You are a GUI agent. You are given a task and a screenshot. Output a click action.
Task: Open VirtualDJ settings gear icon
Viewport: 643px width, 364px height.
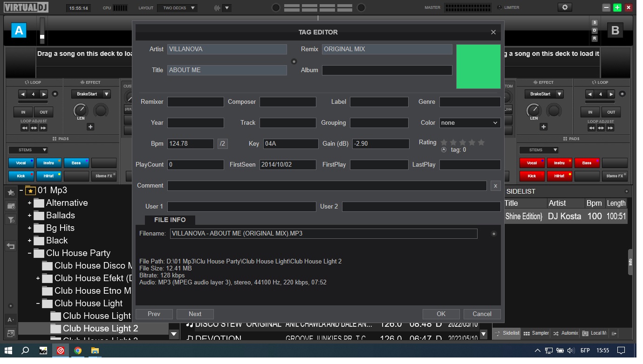(x=565, y=7)
